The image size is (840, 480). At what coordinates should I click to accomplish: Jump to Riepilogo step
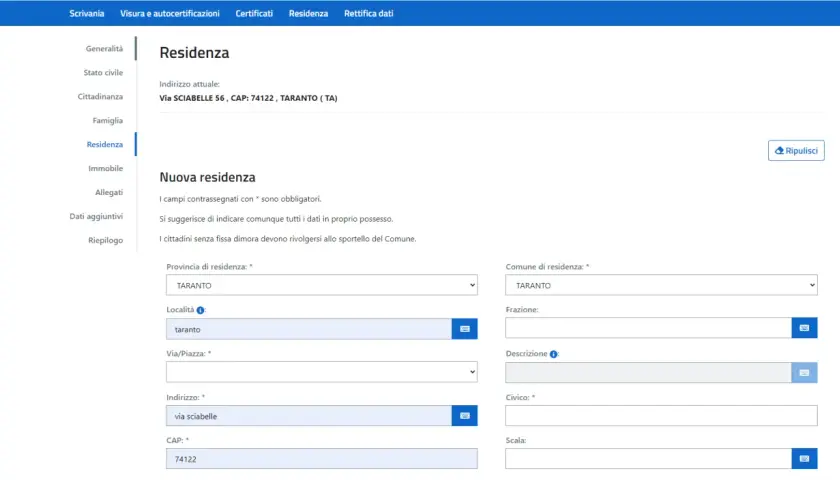[106, 241]
